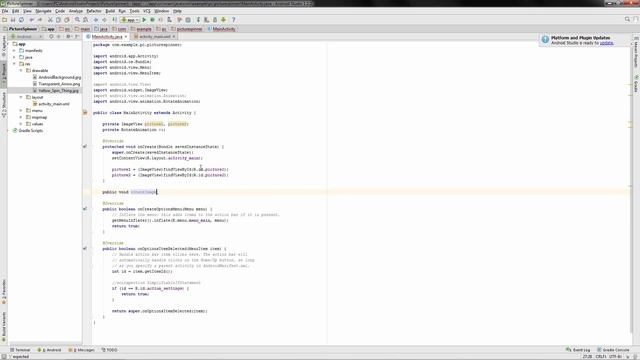This screenshot has width=640, height=360.
Task: Click the Replace toolbar icon
Action: [85, 20]
